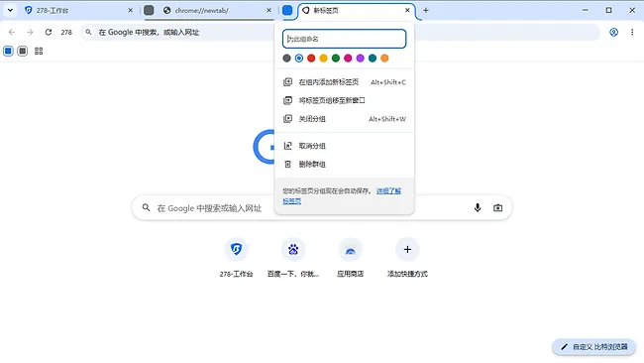Click the blue tab group chip

(287, 10)
